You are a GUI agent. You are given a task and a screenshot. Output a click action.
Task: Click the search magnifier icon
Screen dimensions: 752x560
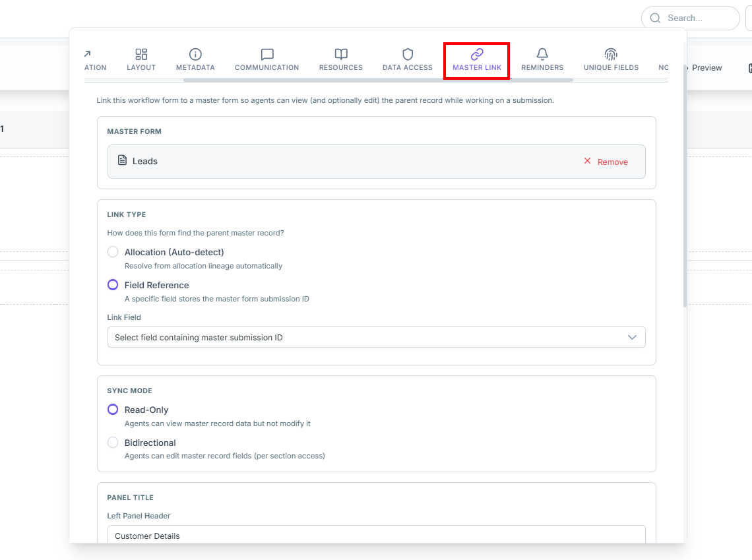pos(655,18)
